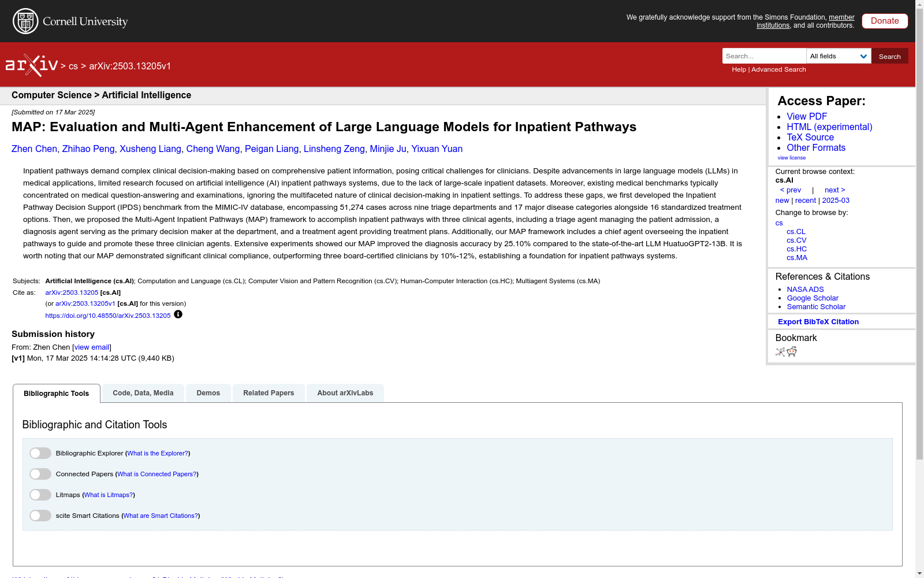Open NASA ADS citations
This screenshot has height=578, width=924.
[x=805, y=290]
